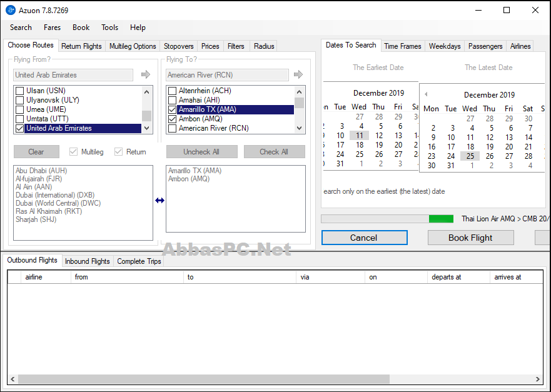Image resolution: width=551 pixels, height=392 pixels.
Task: Toggle the Multileg checkbox
Action: coord(73,152)
